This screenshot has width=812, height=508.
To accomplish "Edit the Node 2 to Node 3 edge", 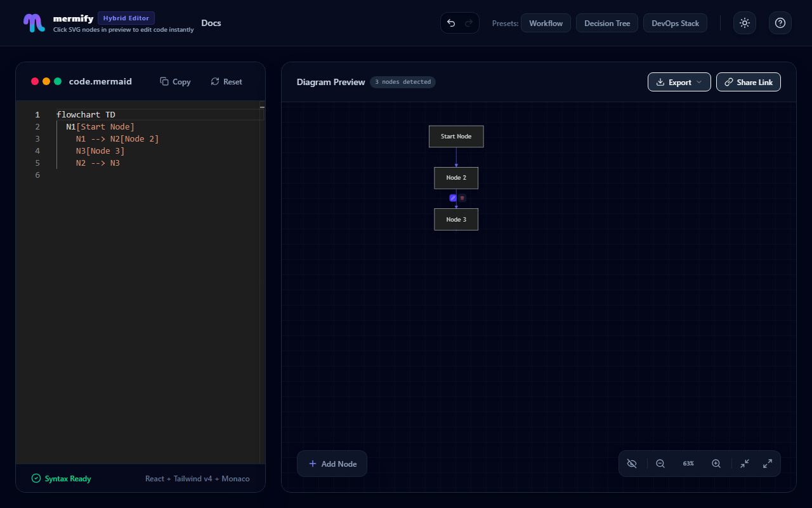I will tap(453, 198).
